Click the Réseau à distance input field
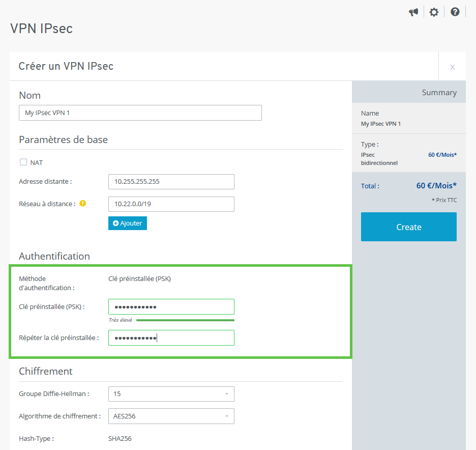This screenshot has height=450, width=476. click(x=171, y=204)
